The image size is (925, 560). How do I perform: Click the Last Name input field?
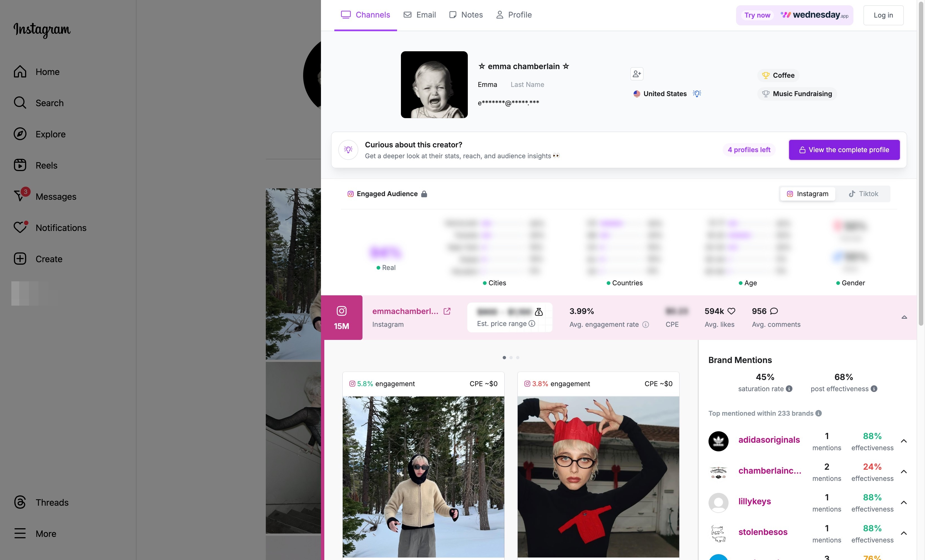pos(527,85)
